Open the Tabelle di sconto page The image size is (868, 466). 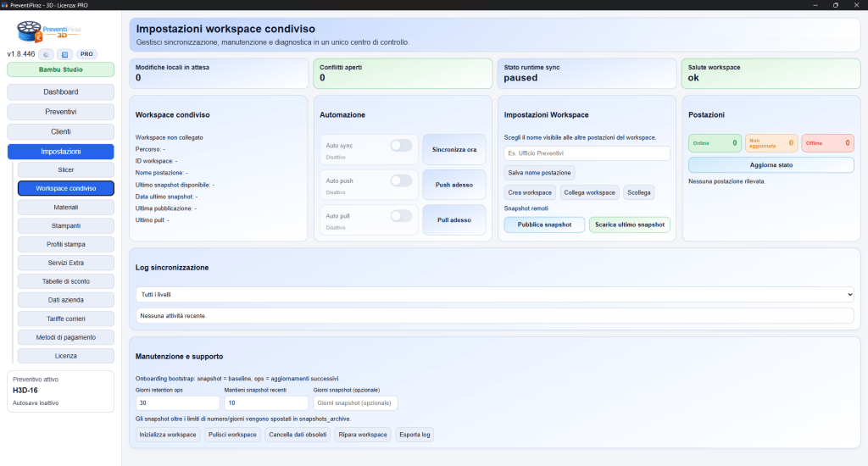(x=65, y=281)
